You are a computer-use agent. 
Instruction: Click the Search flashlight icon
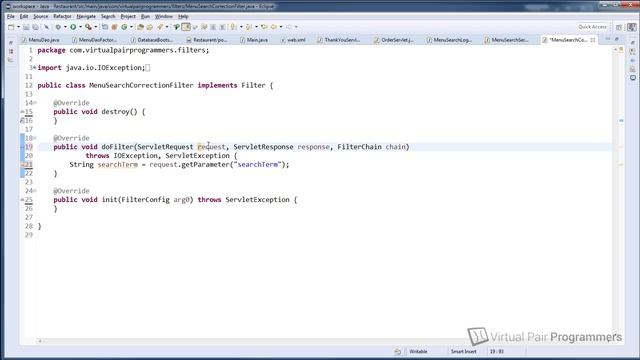point(160,27)
